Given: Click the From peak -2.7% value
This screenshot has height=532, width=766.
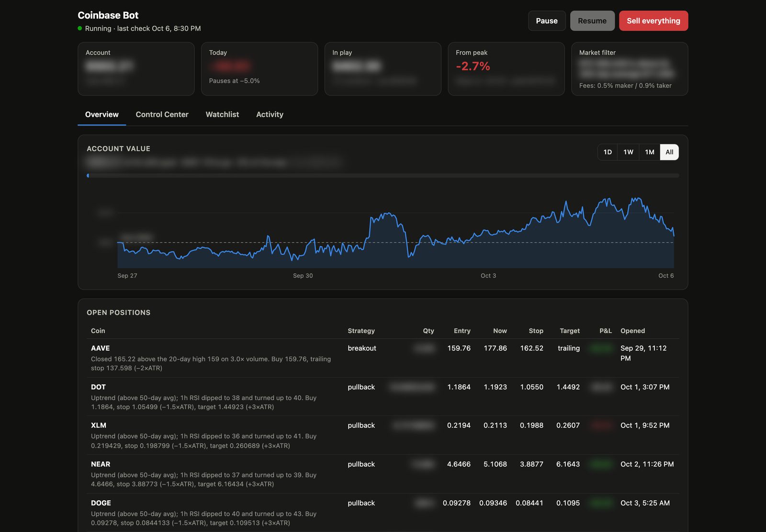Looking at the screenshot, I should tap(473, 66).
